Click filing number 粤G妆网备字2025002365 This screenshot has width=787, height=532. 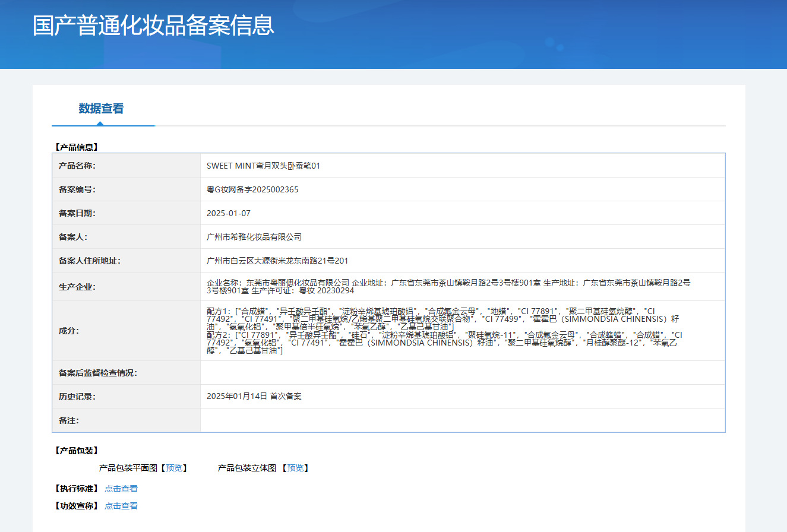pos(252,189)
